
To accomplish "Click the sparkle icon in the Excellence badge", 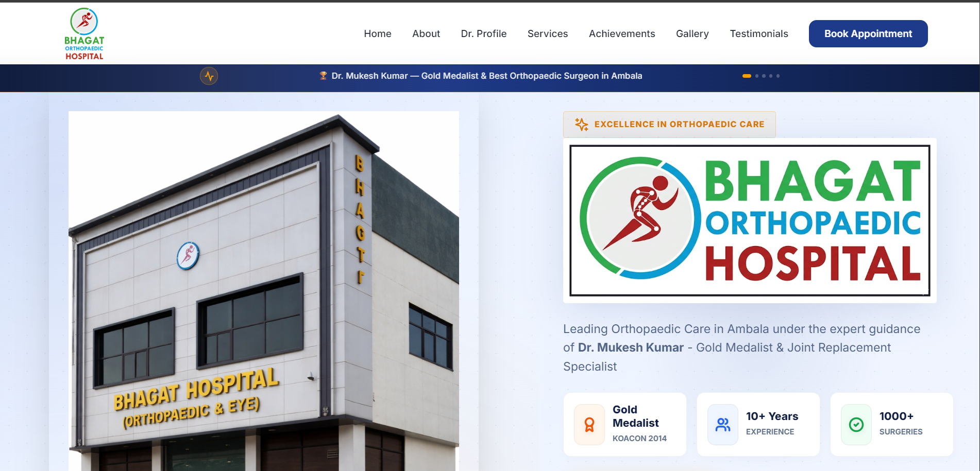I will pos(581,124).
